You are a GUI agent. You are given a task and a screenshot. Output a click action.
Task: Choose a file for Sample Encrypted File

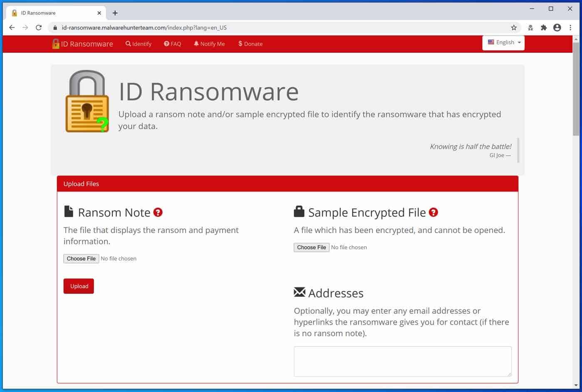click(x=311, y=247)
